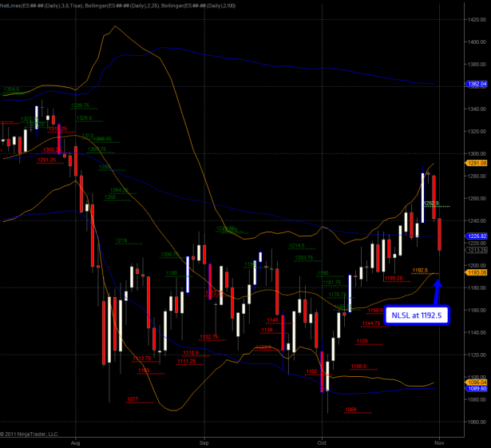Click the Oct label on time axis
491x448 pixels.
click(322, 441)
